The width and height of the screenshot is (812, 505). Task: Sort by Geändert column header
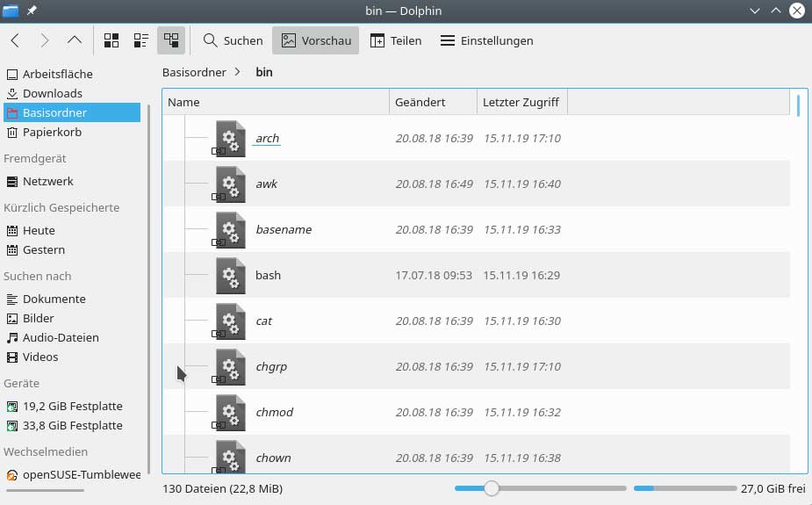click(433, 102)
